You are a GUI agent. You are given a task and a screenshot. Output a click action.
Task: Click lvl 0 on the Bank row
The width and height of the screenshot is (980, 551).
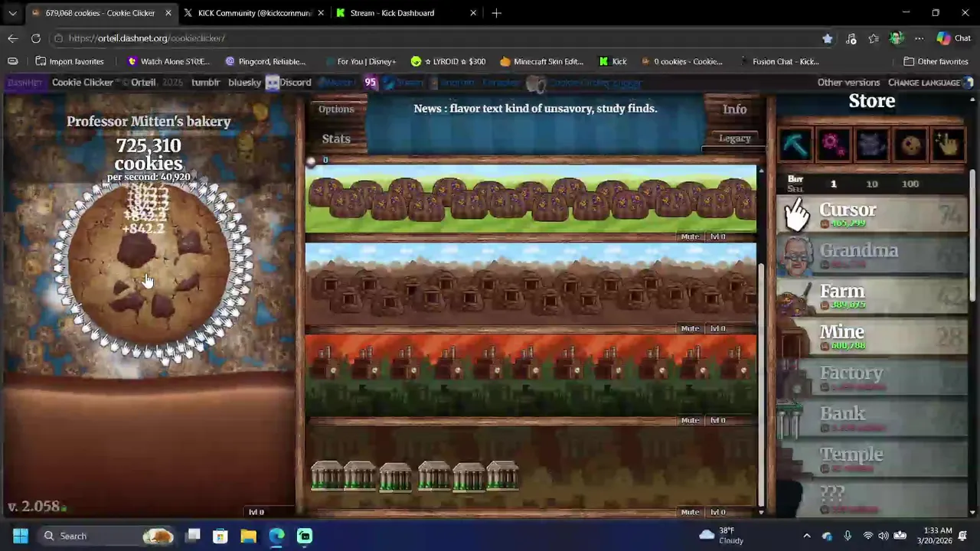[x=717, y=512]
